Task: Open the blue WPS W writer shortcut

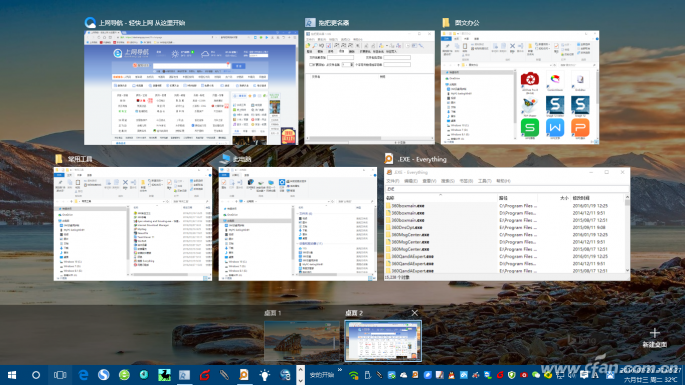Action: tap(555, 128)
